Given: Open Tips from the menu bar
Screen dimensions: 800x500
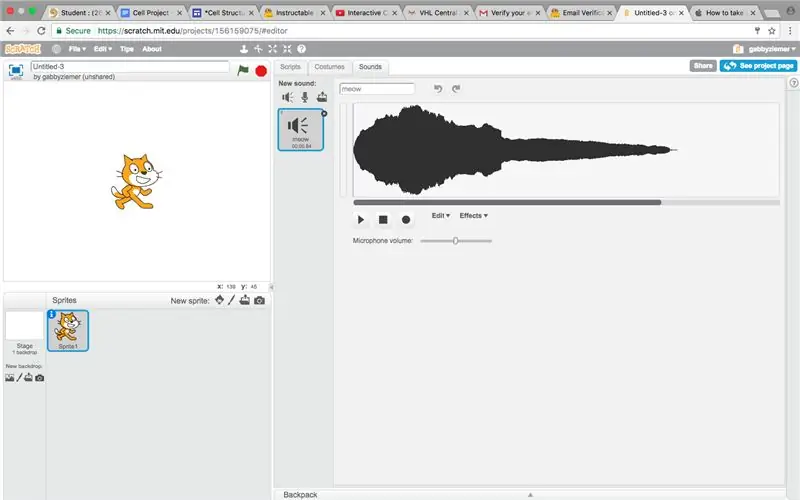Looking at the screenshot, I should tap(127, 49).
